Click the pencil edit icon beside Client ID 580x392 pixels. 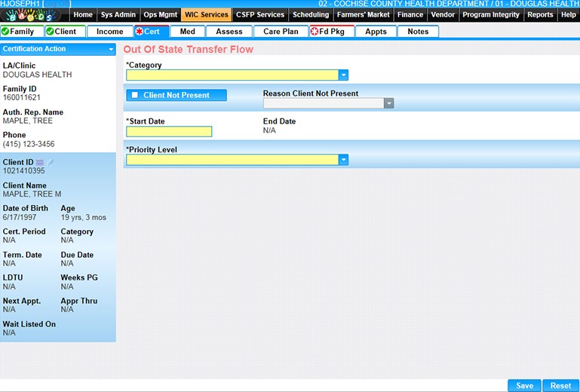[51, 162]
